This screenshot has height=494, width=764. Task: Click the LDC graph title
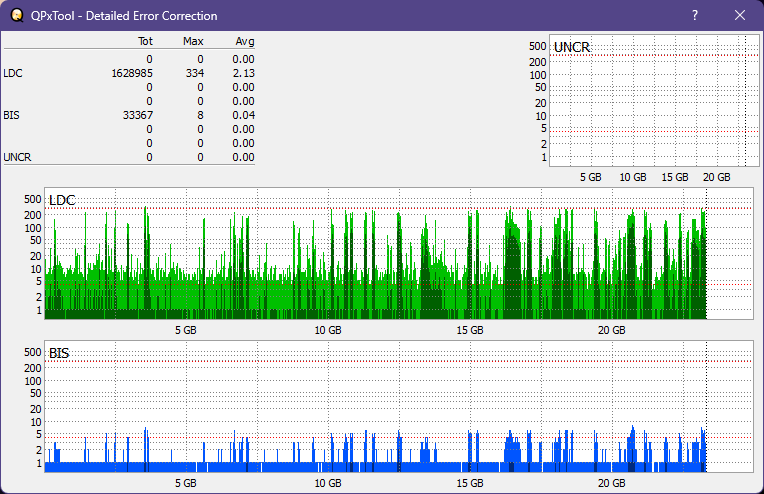(62, 200)
